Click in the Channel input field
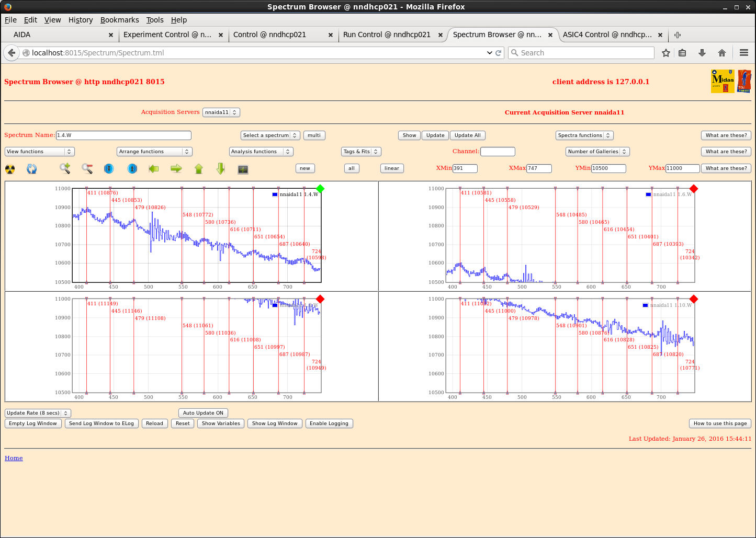 (498, 152)
